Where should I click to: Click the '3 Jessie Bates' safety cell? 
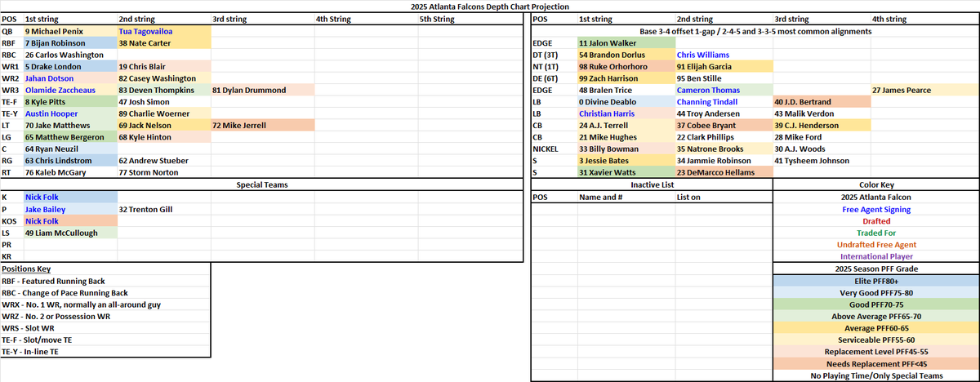coord(626,161)
